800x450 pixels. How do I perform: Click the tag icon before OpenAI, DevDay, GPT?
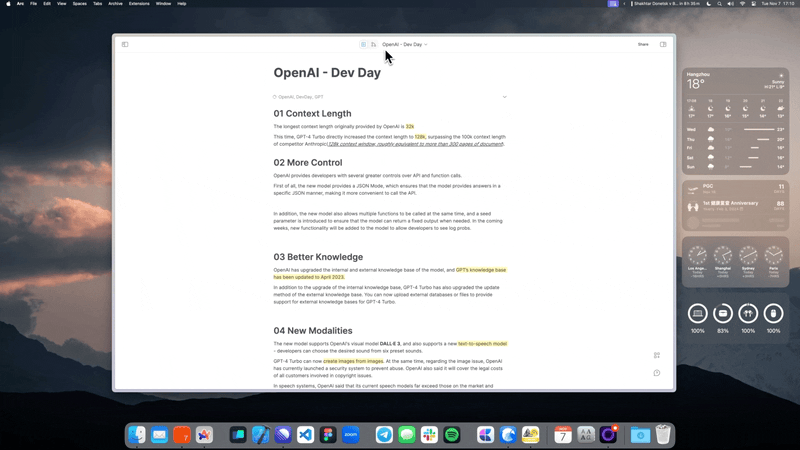(x=274, y=97)
